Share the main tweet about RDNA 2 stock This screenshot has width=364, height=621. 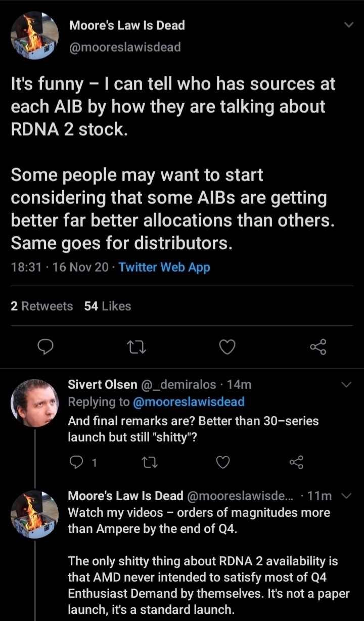pyautogui.click(x=318, y=347)
